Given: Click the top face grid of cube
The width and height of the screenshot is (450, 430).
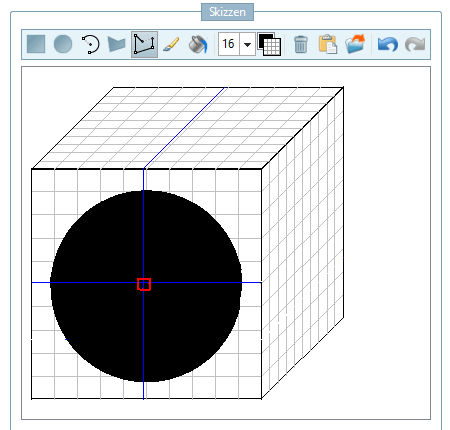Looking at the screenshot, I should pyautogui.click(x=188, y=128).
